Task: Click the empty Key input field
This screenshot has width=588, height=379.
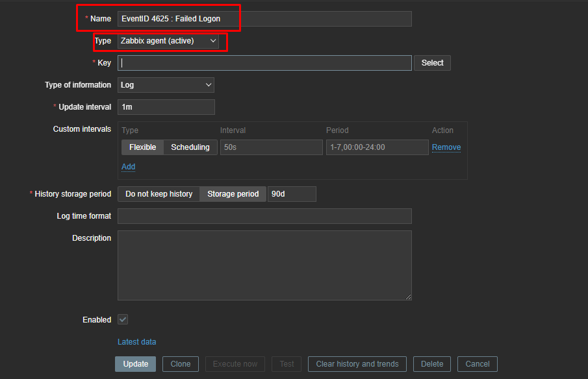Action: coord(264,62)
